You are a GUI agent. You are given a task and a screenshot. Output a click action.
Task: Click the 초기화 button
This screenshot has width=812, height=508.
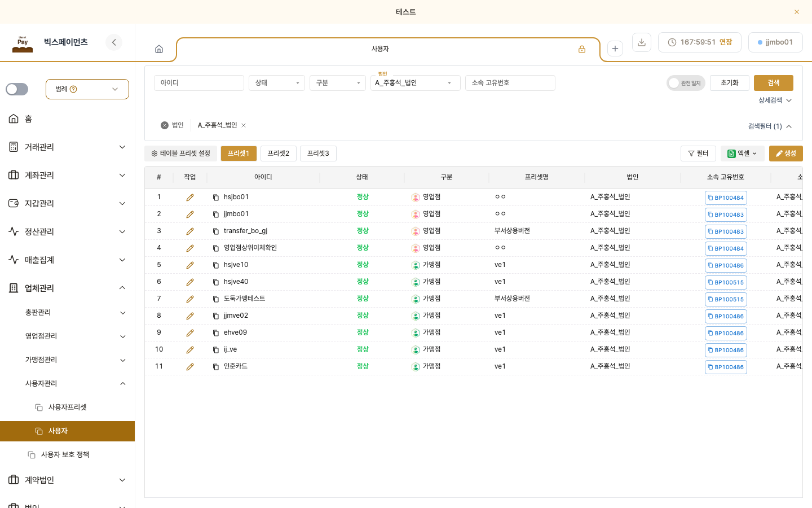[x=730, y=83]
